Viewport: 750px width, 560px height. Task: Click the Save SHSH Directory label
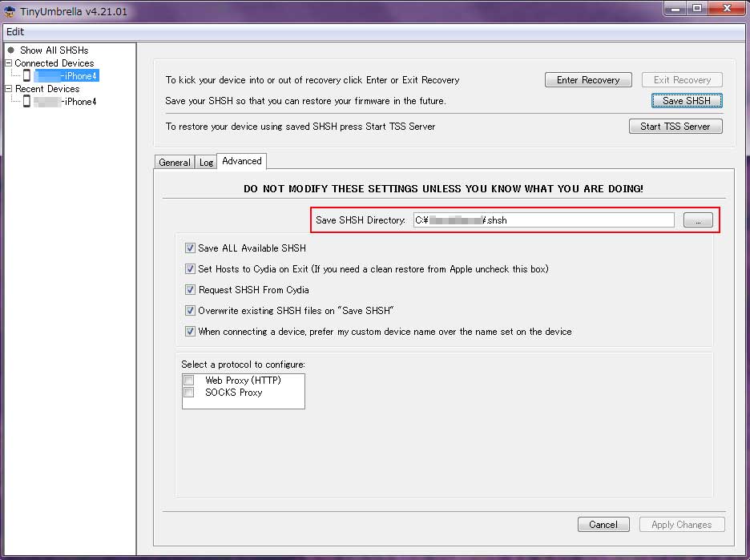tap(360, 220)
